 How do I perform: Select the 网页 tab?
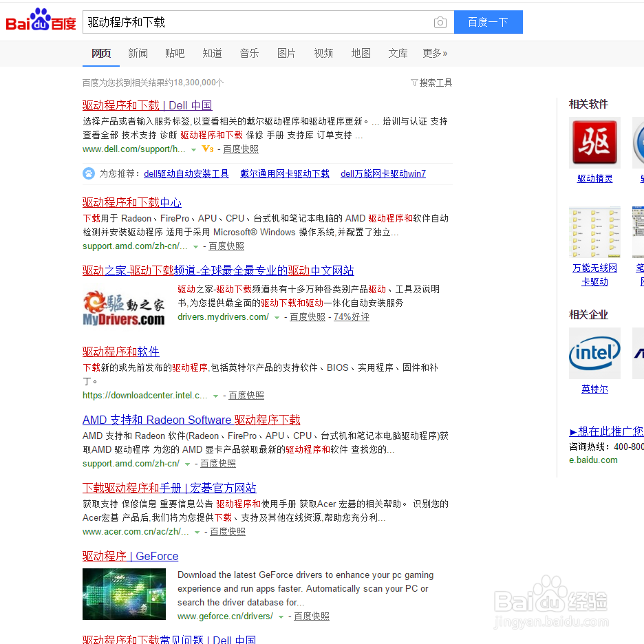101,54
